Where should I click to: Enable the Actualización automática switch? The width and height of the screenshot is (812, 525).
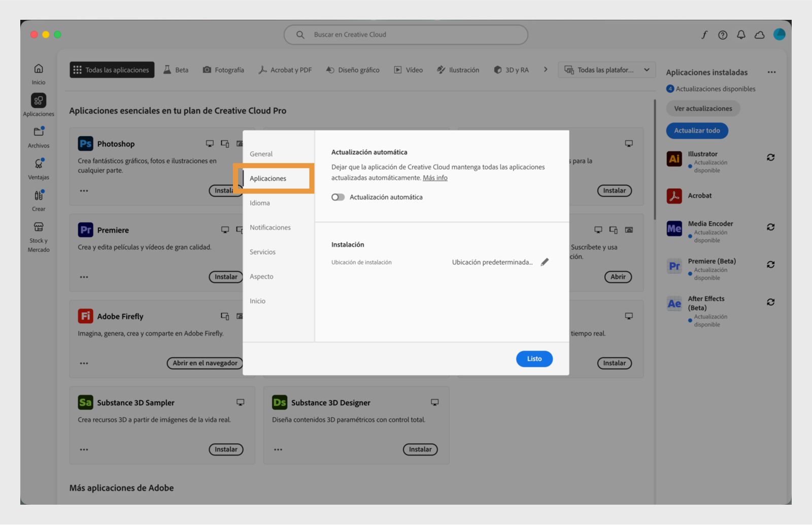(x=338, y=197)
